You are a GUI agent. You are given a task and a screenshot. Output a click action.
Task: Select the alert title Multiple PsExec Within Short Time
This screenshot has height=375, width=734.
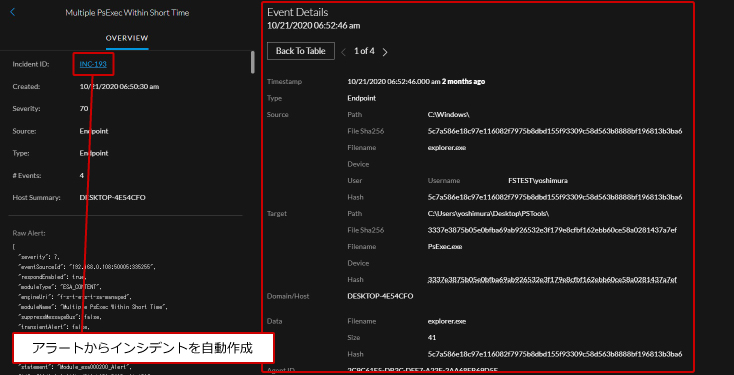click(x=127, y=13)
